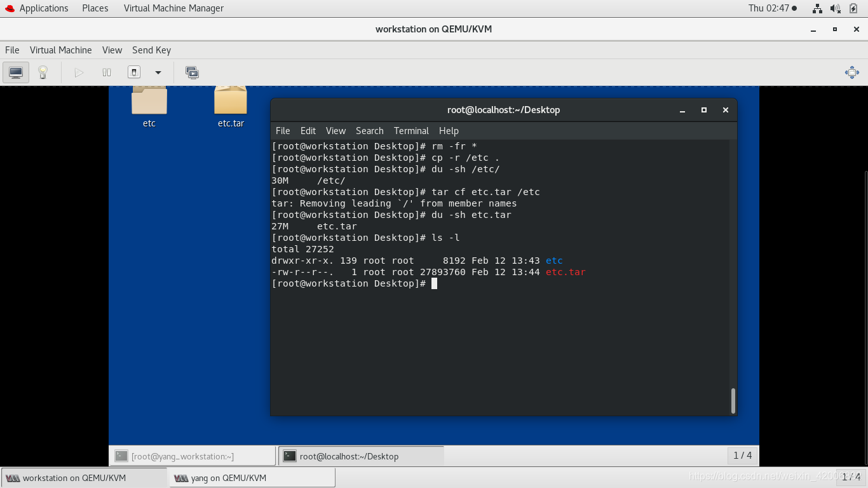This screenshot has width=868, height=488.
Task: Click the 'total 27252' line
Action: click(302, 249)
